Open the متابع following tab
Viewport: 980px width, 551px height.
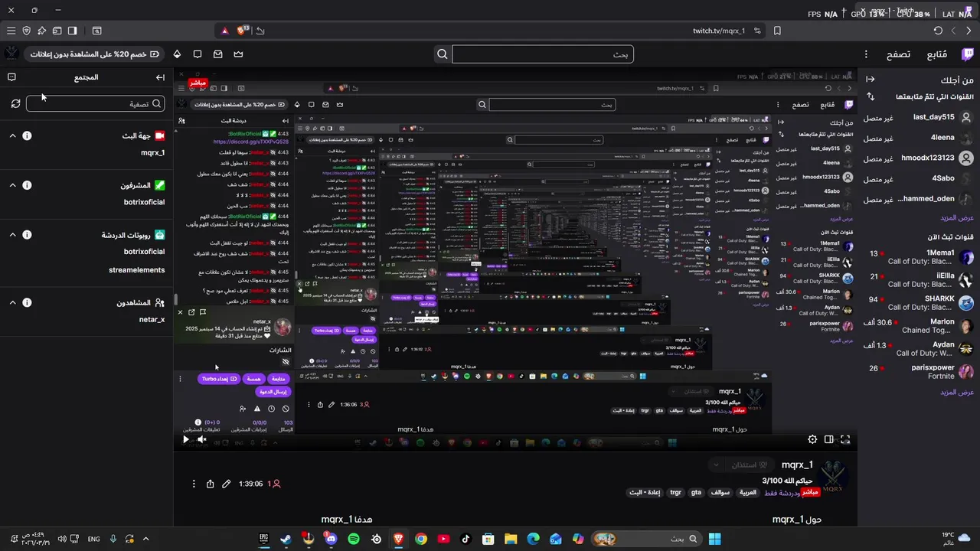[937, 54]
